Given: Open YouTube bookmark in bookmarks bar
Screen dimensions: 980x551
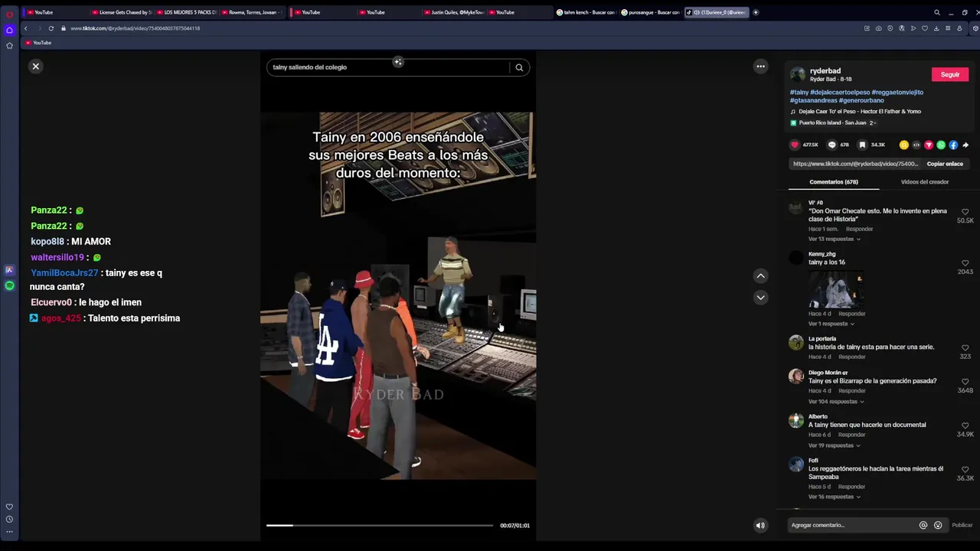Looking at the screenshot, I should point(38,43).
